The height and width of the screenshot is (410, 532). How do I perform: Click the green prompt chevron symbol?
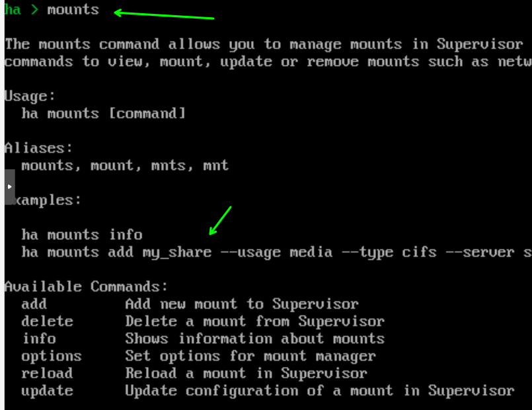pyautogui.click(x=34, y=9)
